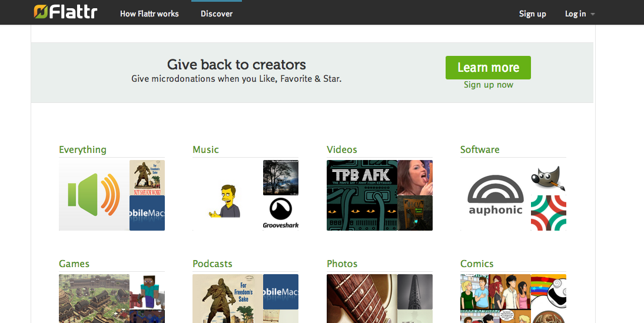The width and height of the screenshot is (644, 323).
Task: Expand the Log in dropdown arrow
Action: (x=592, y=14)
